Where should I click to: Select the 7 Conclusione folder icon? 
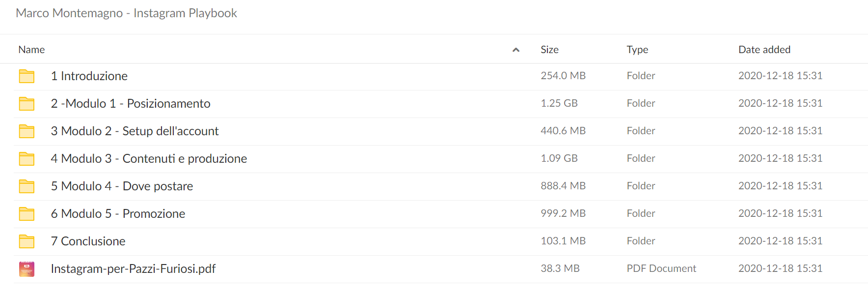(x=27, y=241)
